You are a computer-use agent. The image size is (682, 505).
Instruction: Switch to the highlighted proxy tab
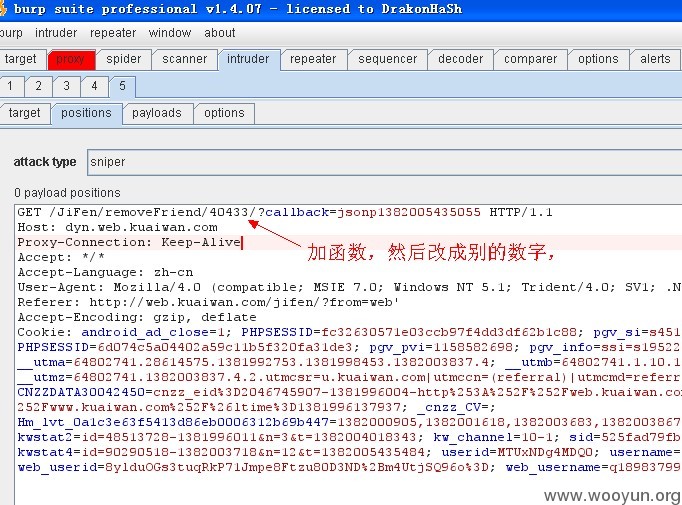tap(71, 59)
